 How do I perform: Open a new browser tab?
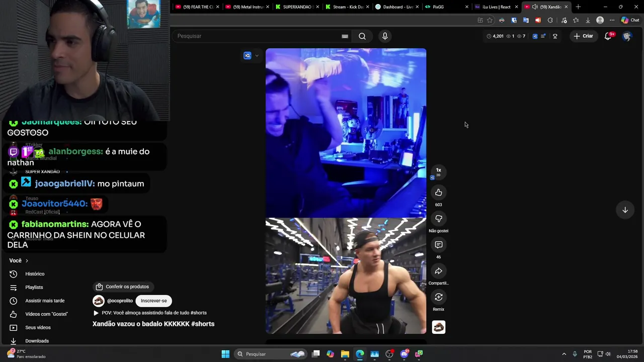pos(578,7)
